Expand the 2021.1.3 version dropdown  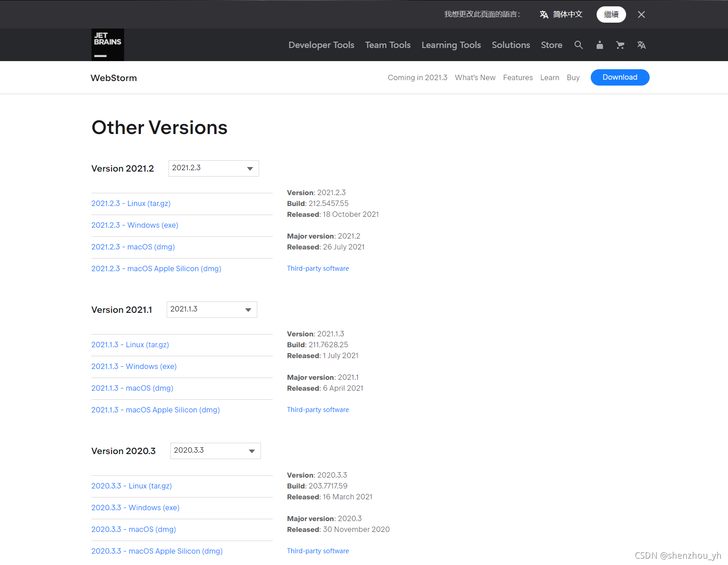pyautogui.click(x=212, y=310)
